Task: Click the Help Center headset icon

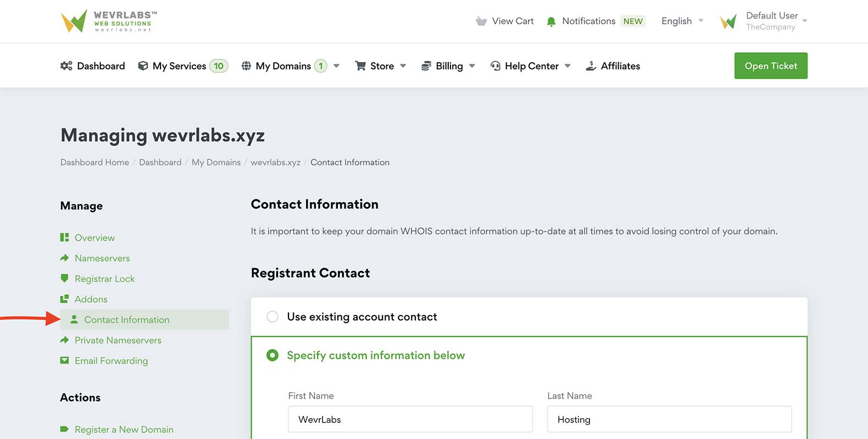Action: pos(496,66)
